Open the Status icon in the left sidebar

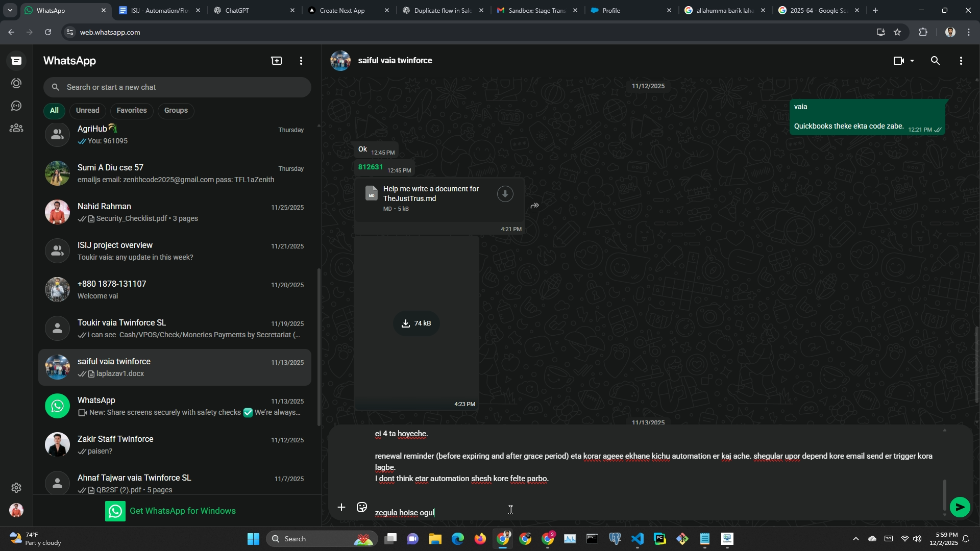(x=16, y=83)
